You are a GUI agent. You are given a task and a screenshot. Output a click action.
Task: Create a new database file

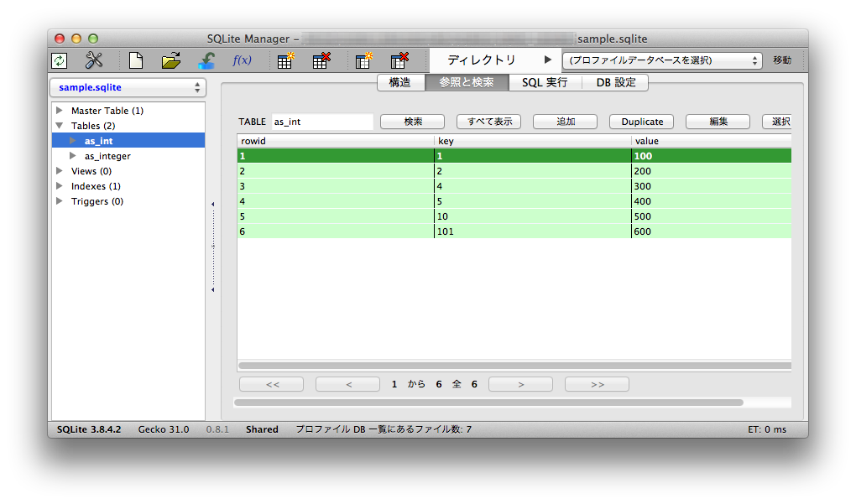136,60
